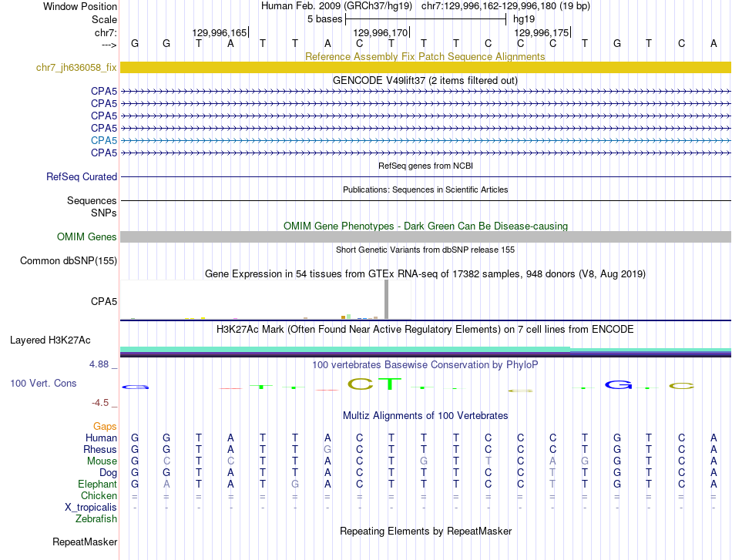Image resolution: width=732 pixels, height=560 pixels.
Task: Click the 129,996,165 position marker
Action: tap(220, 32)
